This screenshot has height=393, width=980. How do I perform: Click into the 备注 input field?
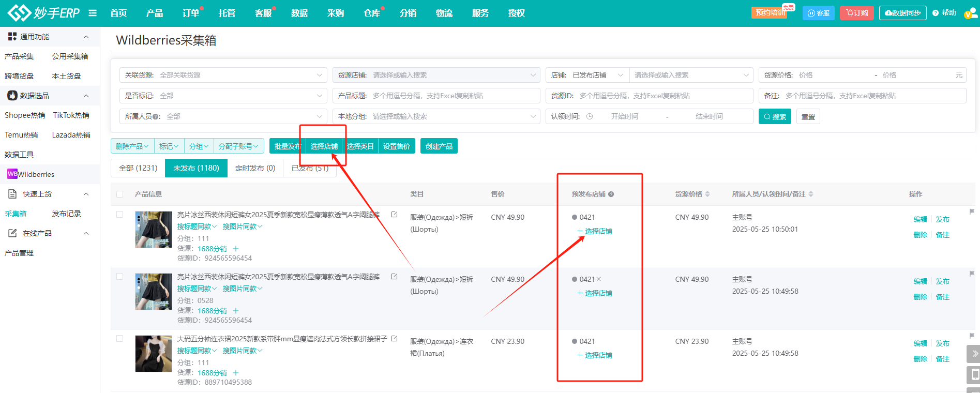[862, 96]
